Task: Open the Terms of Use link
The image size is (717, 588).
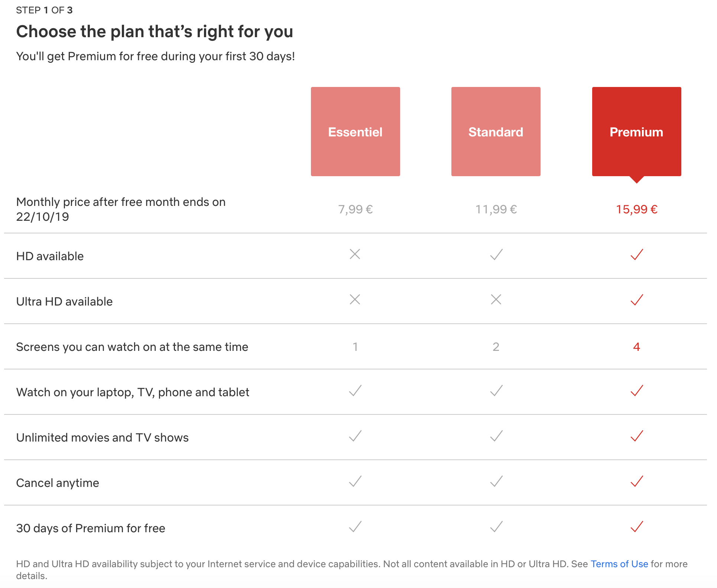Action: tap(619, 564)
